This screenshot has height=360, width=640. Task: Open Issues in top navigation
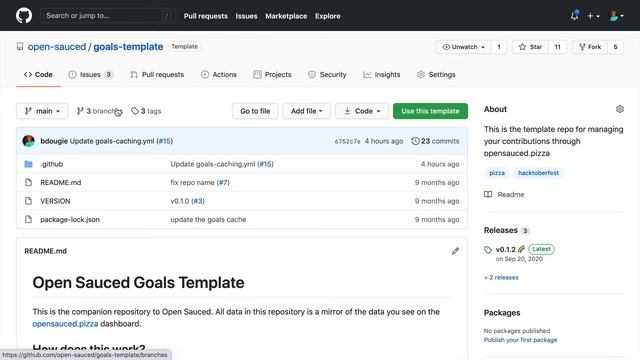(x=246, y=16)
